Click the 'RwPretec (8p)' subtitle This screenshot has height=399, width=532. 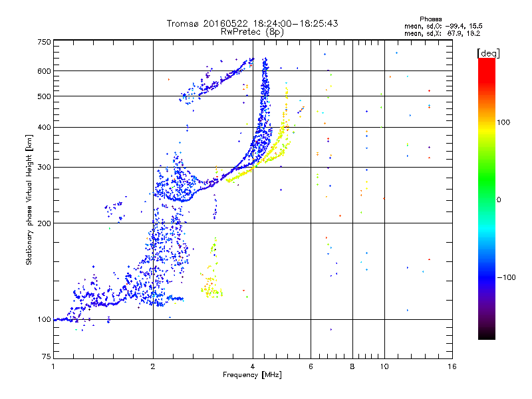click(252, 32)
